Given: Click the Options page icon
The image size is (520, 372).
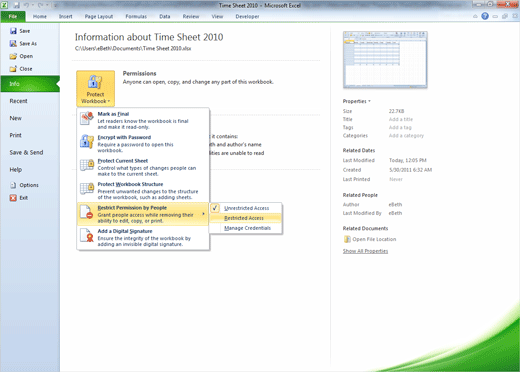Looking at the screenshot, I should pos(13,185).
